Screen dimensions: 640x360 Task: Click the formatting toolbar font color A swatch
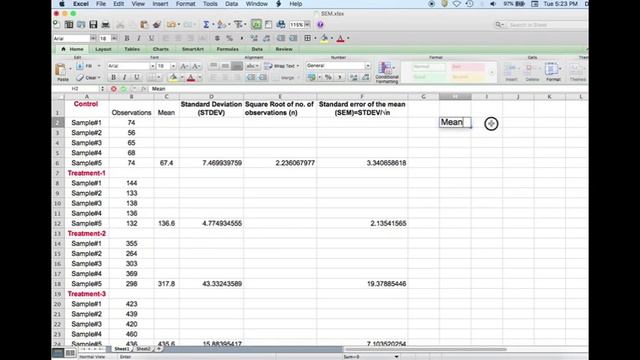(x=340, y=38)
